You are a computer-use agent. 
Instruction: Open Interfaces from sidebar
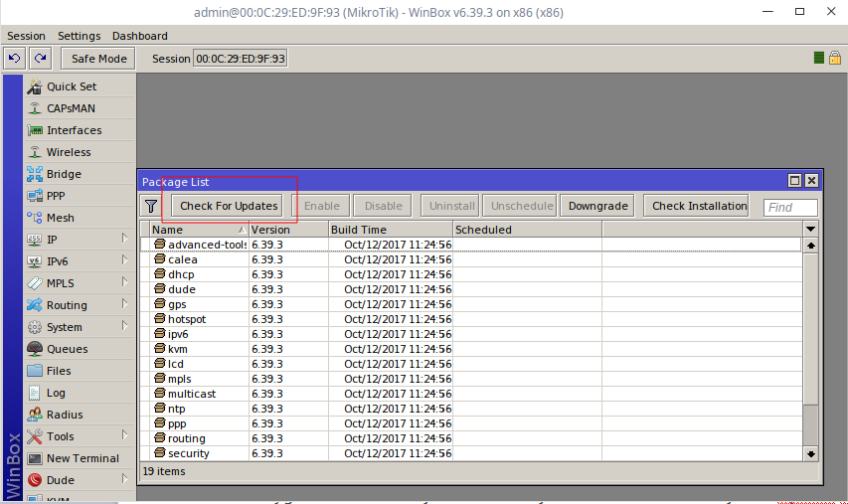(80, 130)
